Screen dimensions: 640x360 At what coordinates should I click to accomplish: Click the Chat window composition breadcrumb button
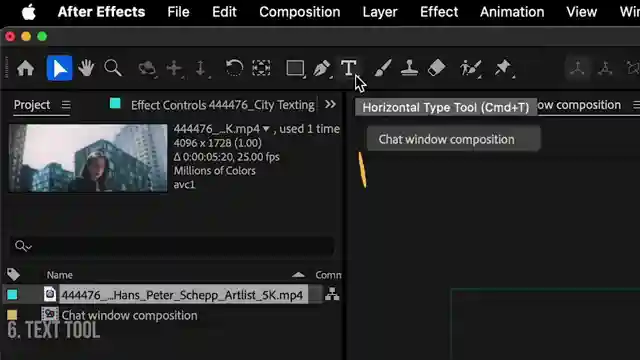click(x=453, y=139)
